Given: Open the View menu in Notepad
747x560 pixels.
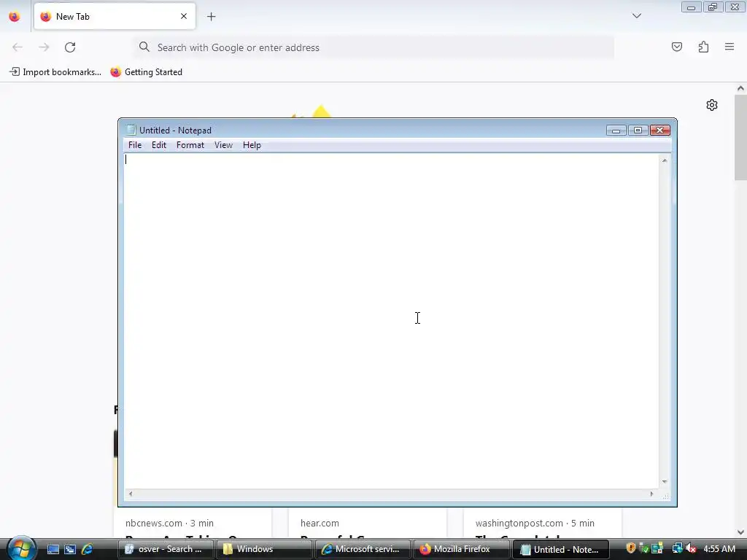Looking at the screenshot, I should (x=223, y=145).
